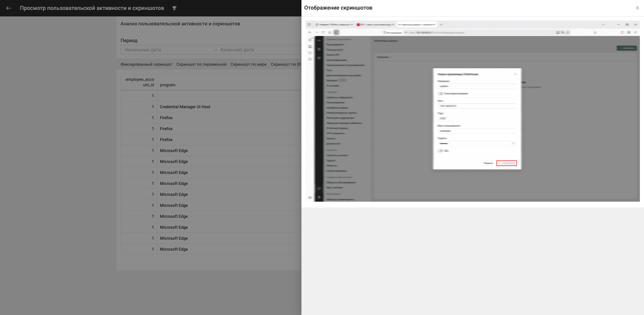This screenshot has height=315, width=644.
Task: Switch to Скриншот по переменной tab
Action: click(201, 64)
